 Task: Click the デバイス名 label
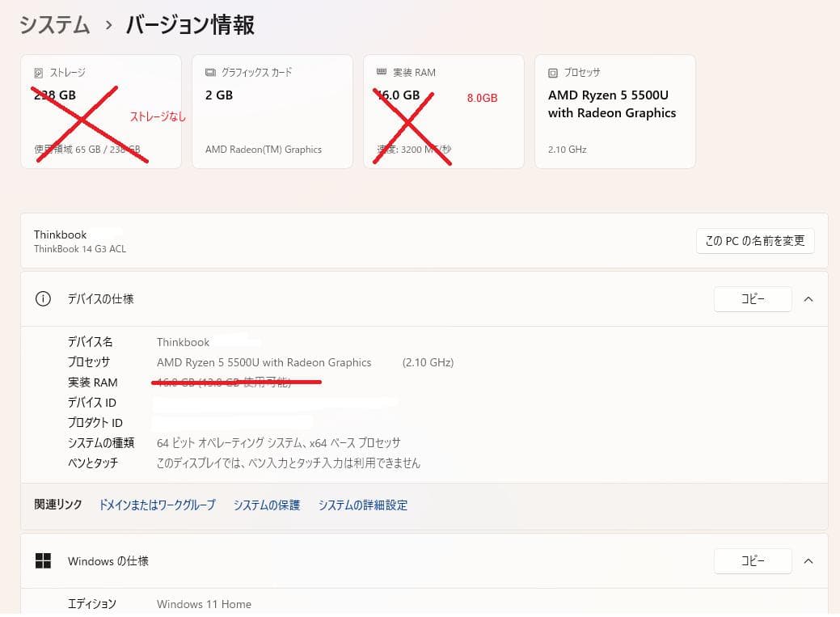[x=90, y=342]
